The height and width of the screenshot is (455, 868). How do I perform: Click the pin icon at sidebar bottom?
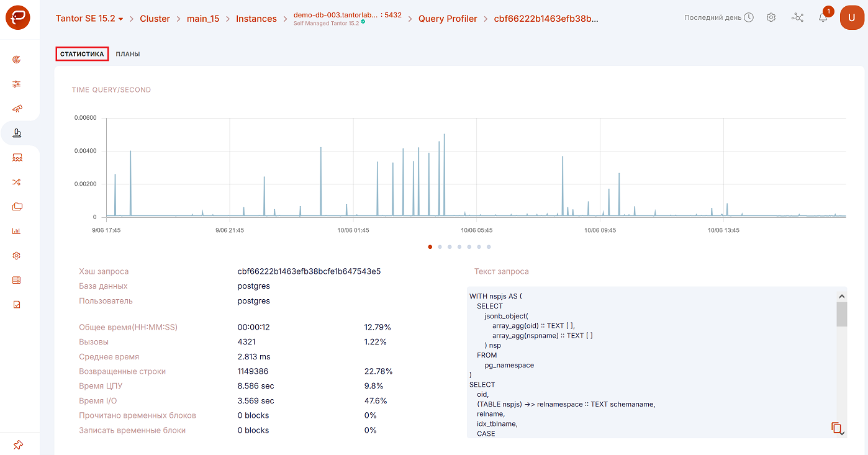point(17,444)
